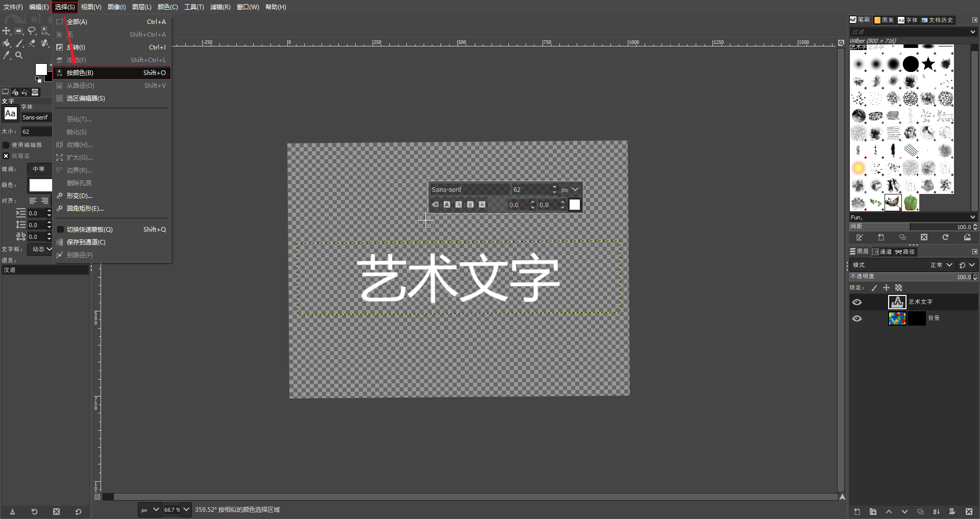The width and height of the screenshot is (980, 519).
Task: Hide the 背景 layer eye
Action: tap(857, 318)
